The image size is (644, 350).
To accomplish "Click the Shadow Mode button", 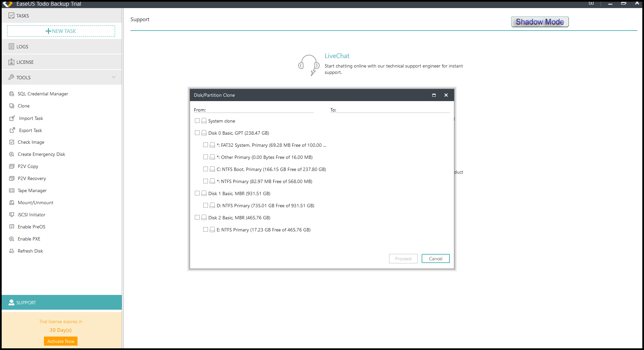I will coord(540,22).
